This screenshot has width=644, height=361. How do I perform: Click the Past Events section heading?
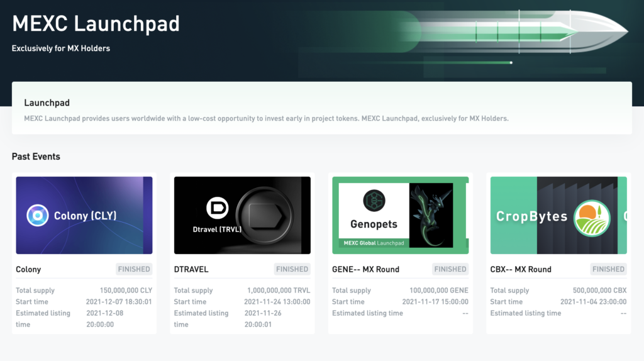click(x=36, y=157)
